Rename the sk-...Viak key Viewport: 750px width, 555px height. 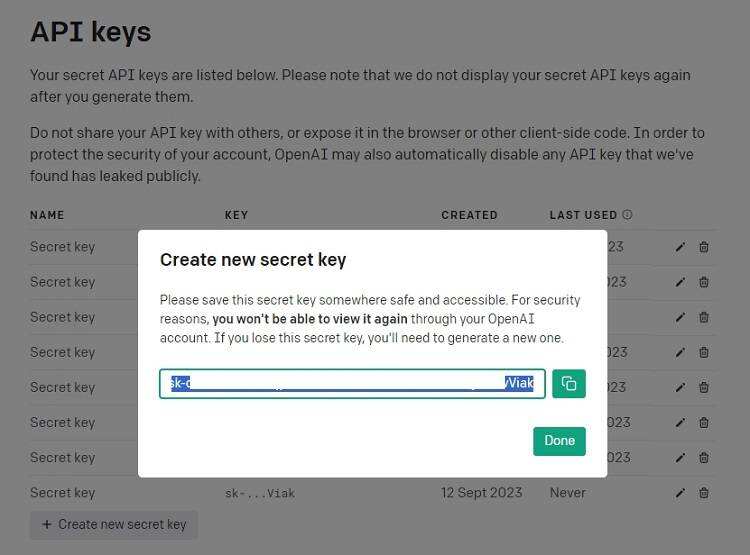click(680, 492)
